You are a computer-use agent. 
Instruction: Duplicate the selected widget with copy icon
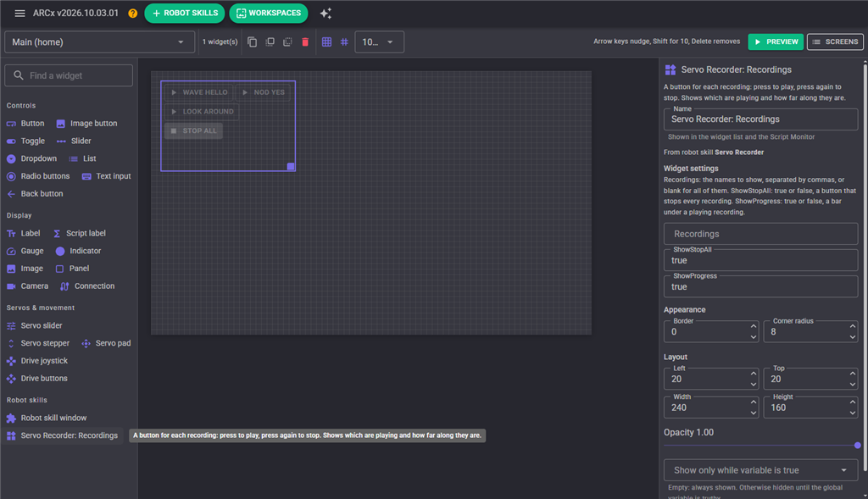252,42
